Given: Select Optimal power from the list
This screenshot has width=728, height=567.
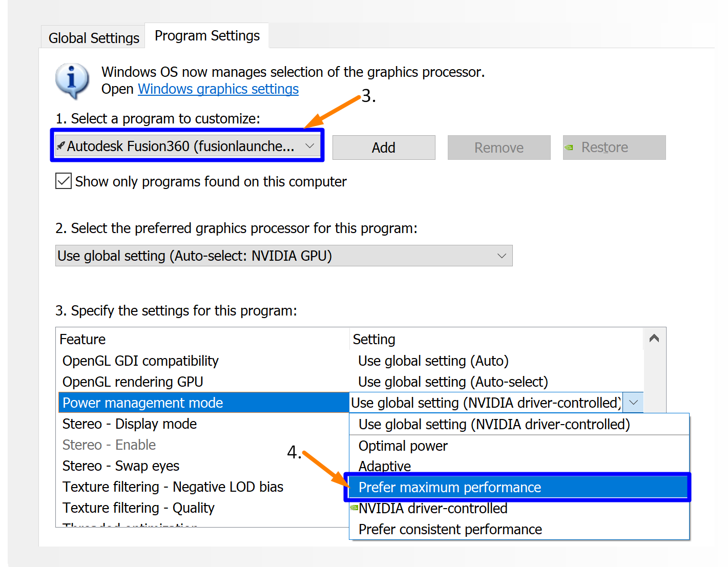Looking at the screenshot, I should 403,446.
